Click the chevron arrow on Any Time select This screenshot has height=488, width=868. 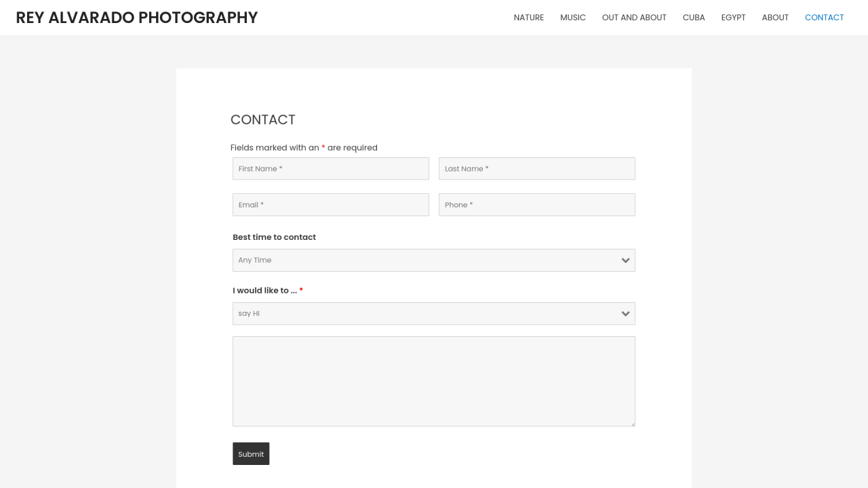point(625,260)
